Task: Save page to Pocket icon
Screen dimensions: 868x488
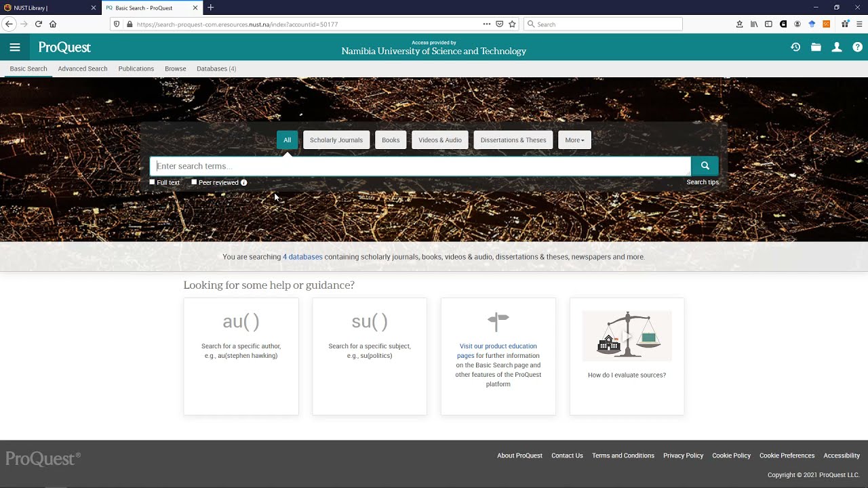Action: pos(500,24)
